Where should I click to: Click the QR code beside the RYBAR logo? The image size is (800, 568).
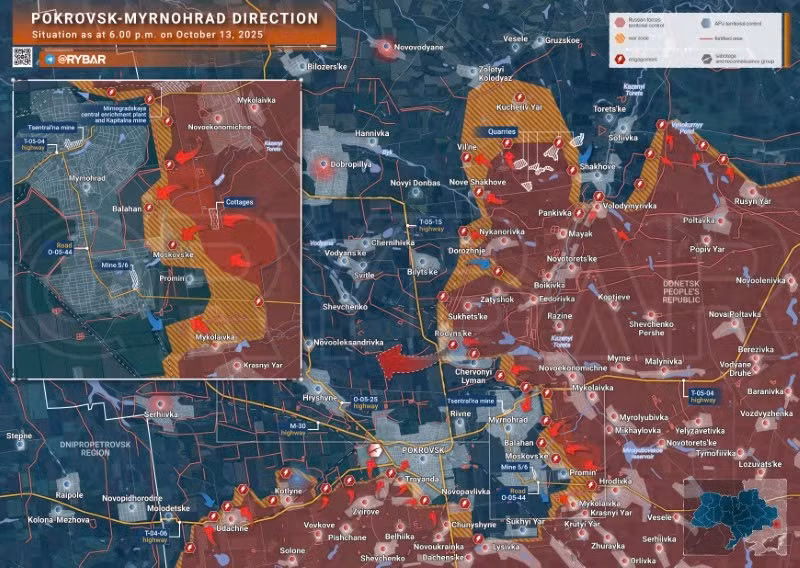(22, 58)
